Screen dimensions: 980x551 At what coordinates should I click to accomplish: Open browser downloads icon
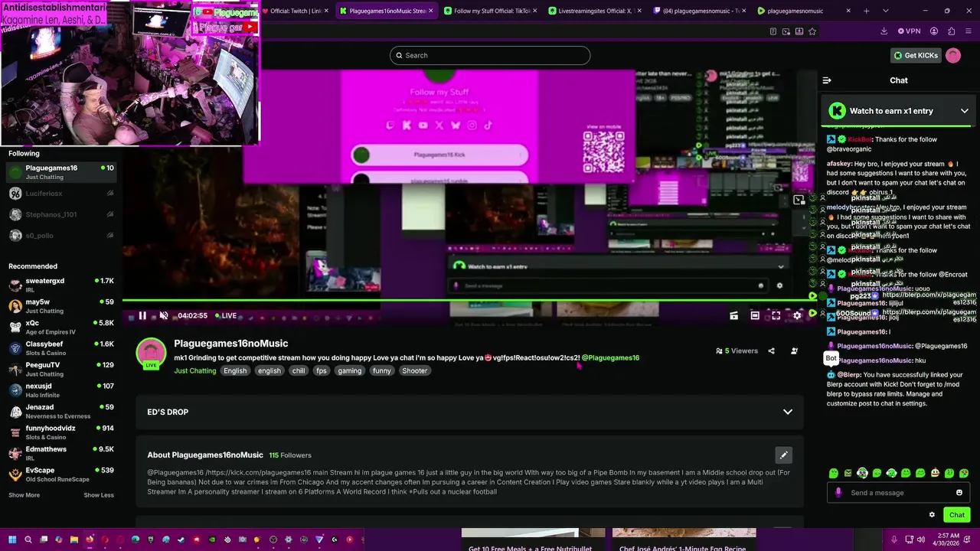tap(884, 31)
